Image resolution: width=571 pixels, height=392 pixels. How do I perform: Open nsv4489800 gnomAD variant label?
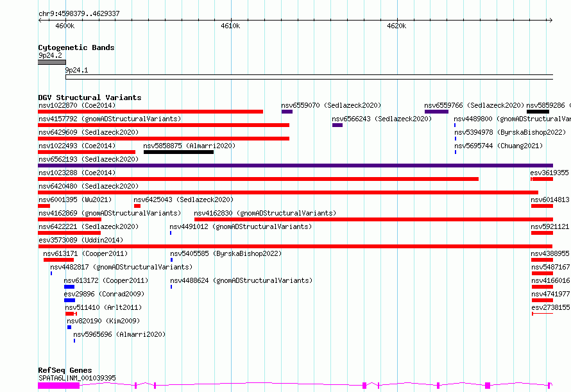512,119
